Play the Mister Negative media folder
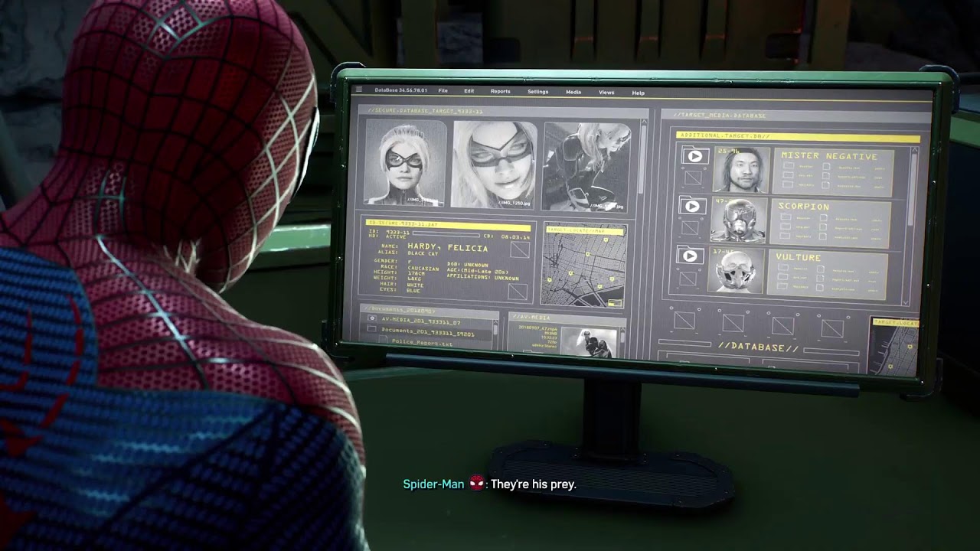The image size is (980, 551). [694, 156]
